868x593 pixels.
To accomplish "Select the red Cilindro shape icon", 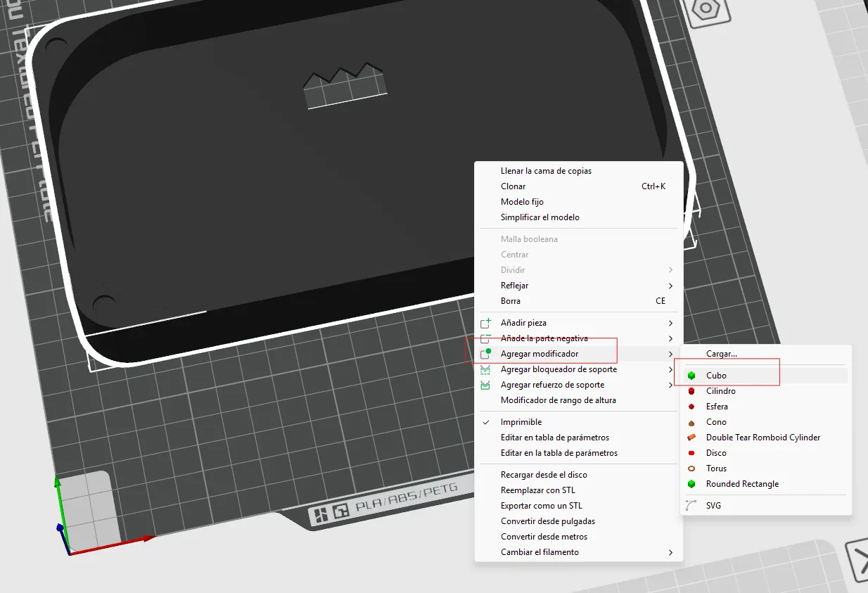I will (x=691, y=391).
